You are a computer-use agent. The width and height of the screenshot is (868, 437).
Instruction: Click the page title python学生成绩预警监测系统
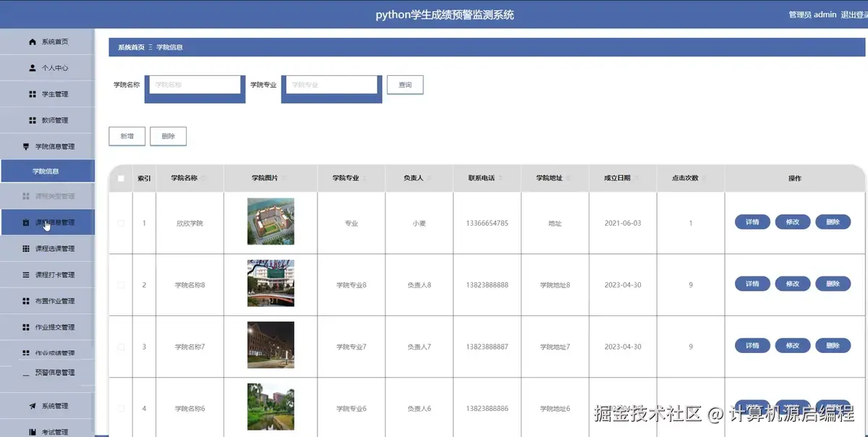pyautogui.click(x=445, y=14)
